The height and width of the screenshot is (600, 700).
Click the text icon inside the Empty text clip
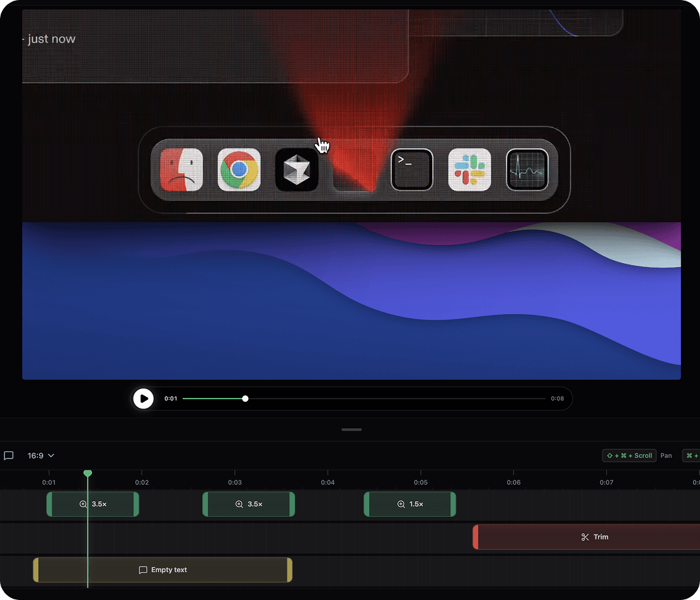click(x=143, y=570)
